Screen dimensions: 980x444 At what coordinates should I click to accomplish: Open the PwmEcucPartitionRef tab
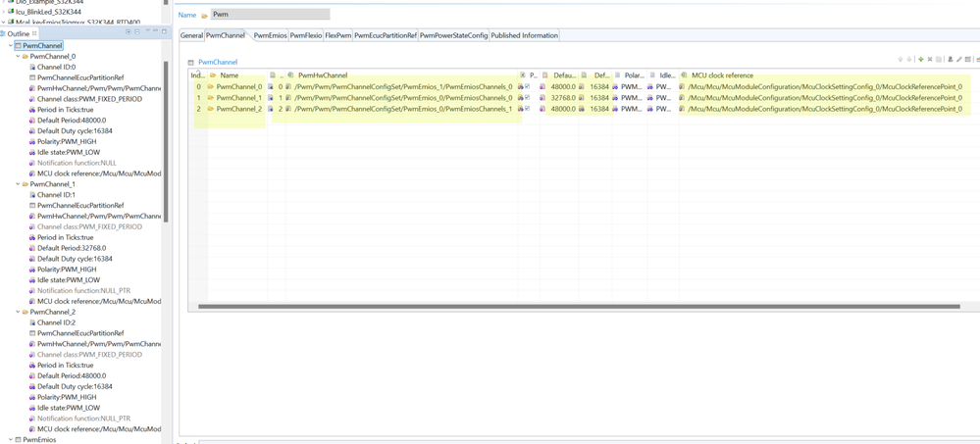pos(386,35)
